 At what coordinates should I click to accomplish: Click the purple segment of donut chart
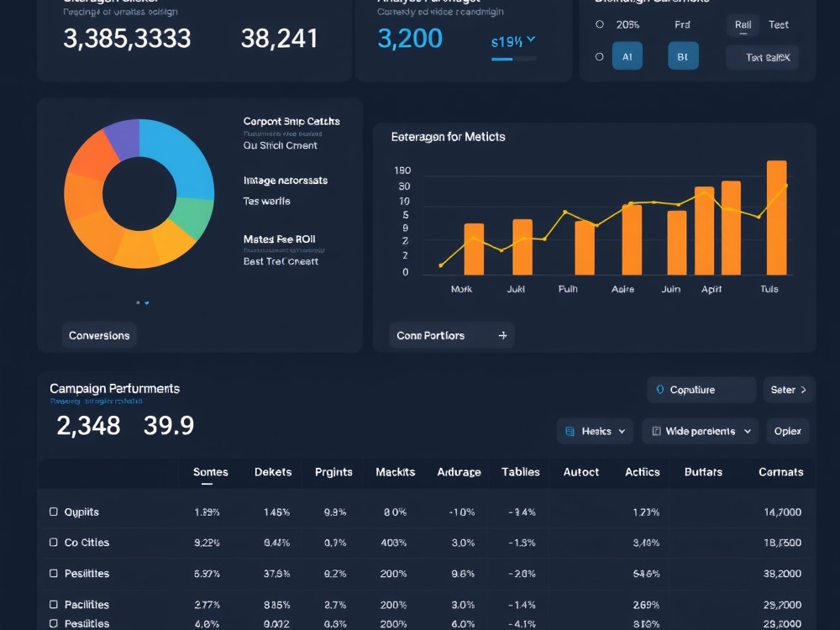(127, 138)
